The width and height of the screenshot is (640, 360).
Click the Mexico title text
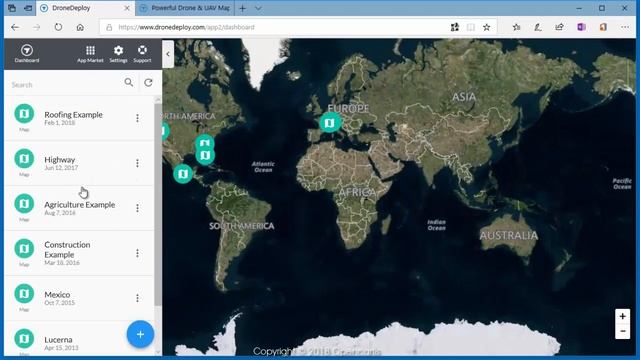pyautogui.click(x=57, y=294)
